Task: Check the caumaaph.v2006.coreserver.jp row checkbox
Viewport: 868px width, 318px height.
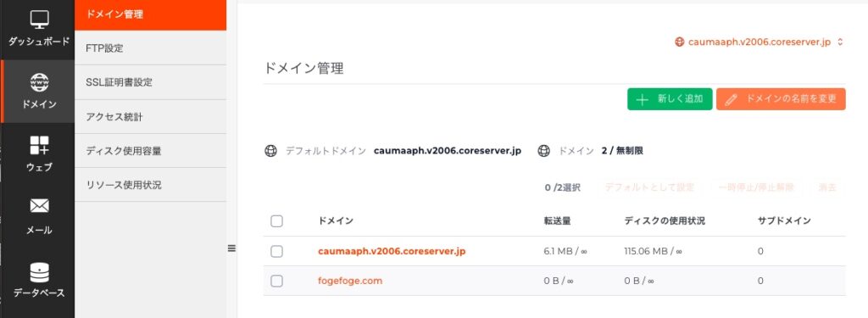Action: tap(277, 252)
